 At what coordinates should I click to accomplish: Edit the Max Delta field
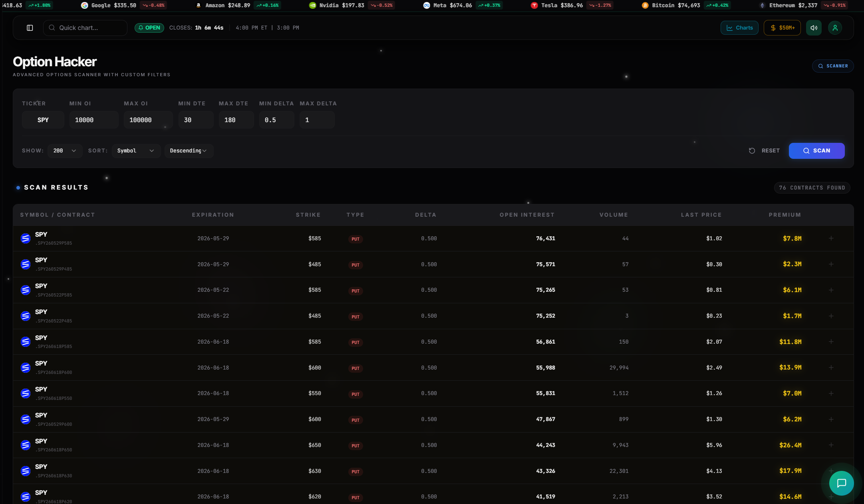click(317, 120)
